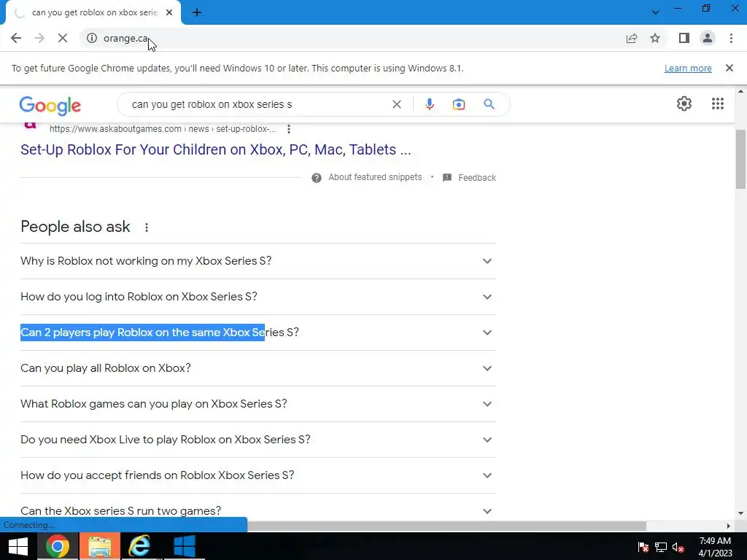Open the Windows tile app in taskbar

coord(185,546)
